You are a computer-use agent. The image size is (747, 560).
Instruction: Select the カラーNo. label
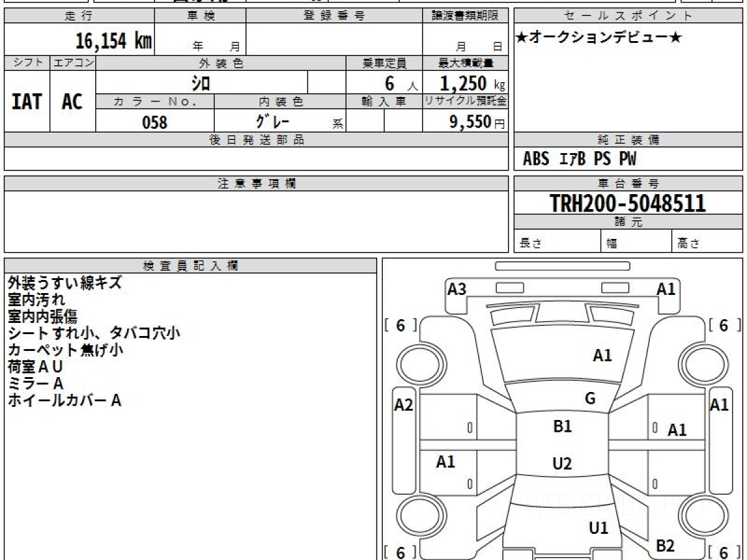(155, 101)
